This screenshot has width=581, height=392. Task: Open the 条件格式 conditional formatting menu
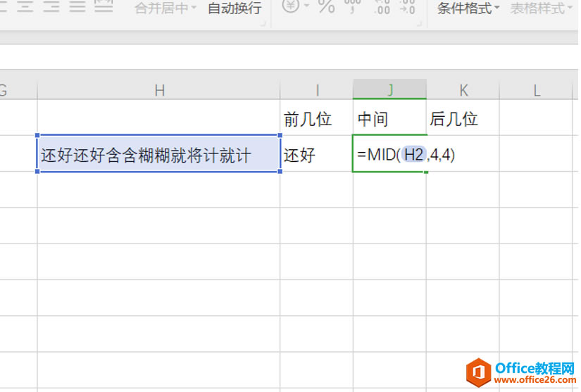(468, 8)
